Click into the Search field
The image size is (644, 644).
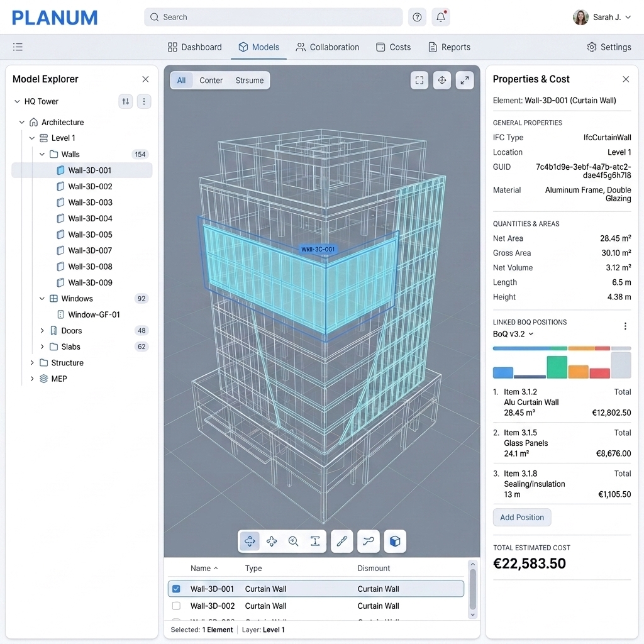click(x=273, y=17)
